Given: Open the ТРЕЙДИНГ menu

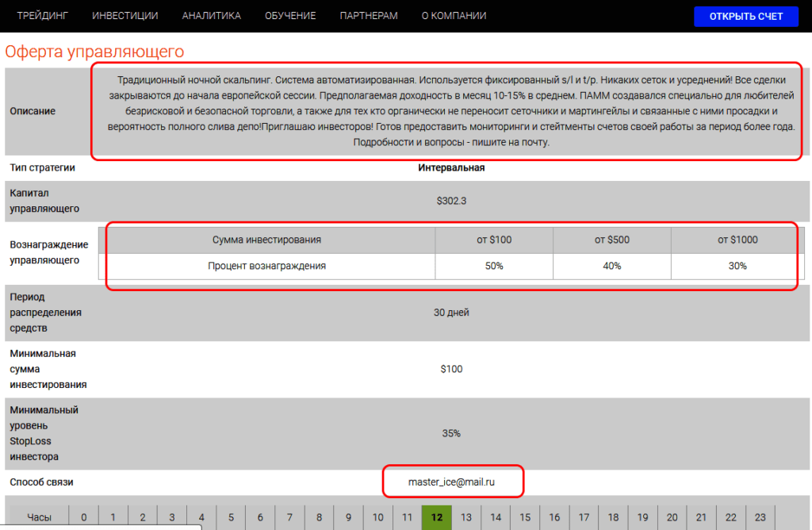Looking at the screenshot, I should pyautogui.click(x=41, y=15).
